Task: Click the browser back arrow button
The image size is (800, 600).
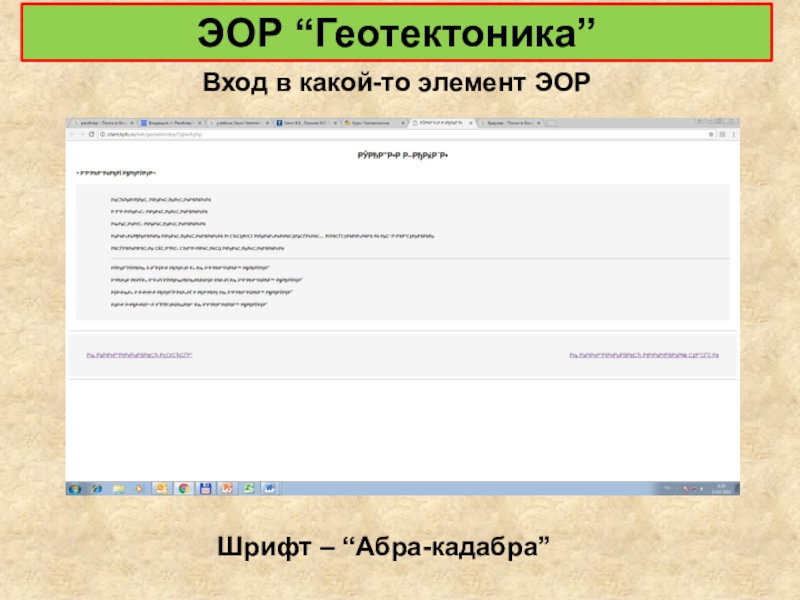Action: pos(72,133)
